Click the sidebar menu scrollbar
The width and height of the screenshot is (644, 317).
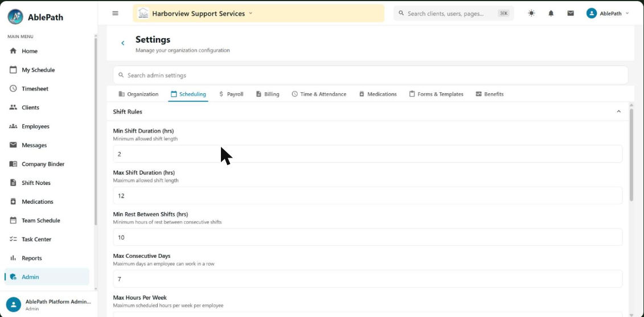(96, 131)
